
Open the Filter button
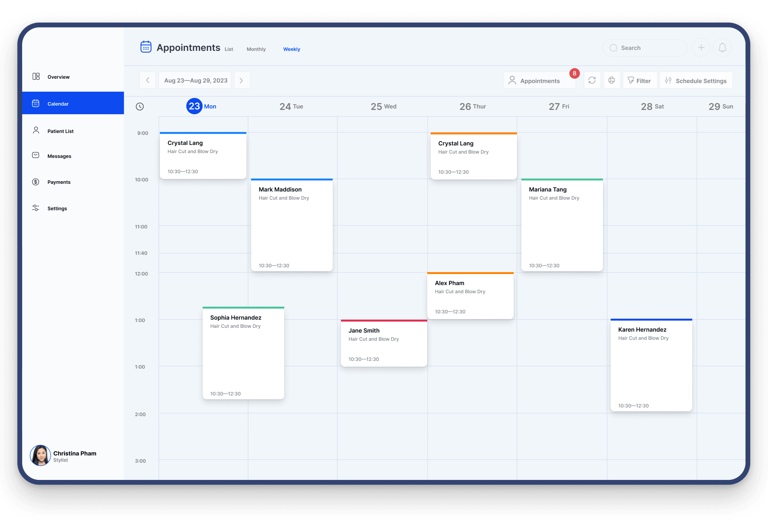640,80
